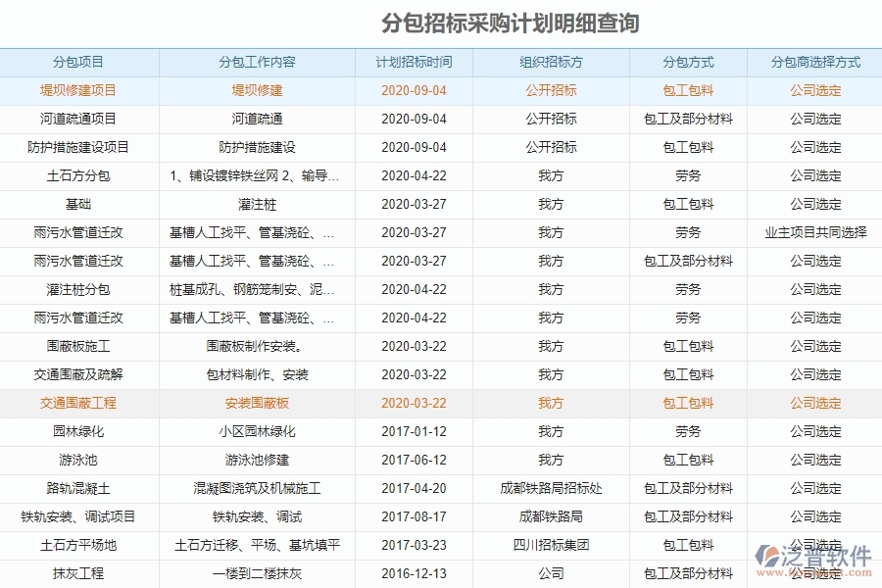Sort by the 分包方式 column header

point(687,61)
